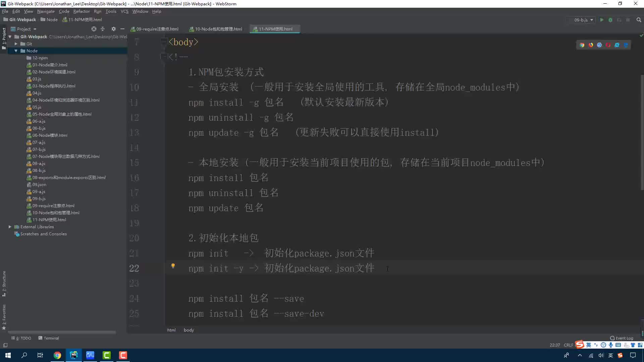Collapse the Node folder
The width and height of the screenshot is (644, 362).
coord(16,51)
